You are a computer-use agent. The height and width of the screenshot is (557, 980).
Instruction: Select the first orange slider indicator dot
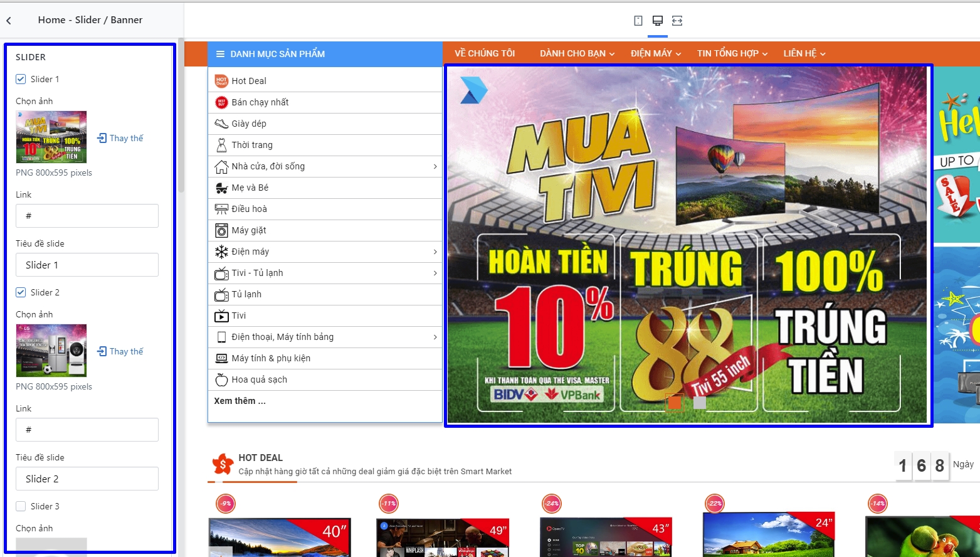click(x=675, y=402)
